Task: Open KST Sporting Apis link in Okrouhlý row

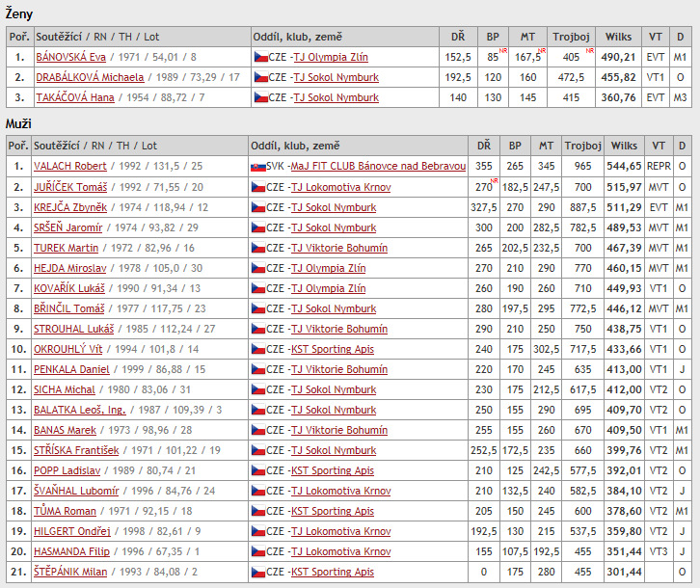Action: [333, 349]
